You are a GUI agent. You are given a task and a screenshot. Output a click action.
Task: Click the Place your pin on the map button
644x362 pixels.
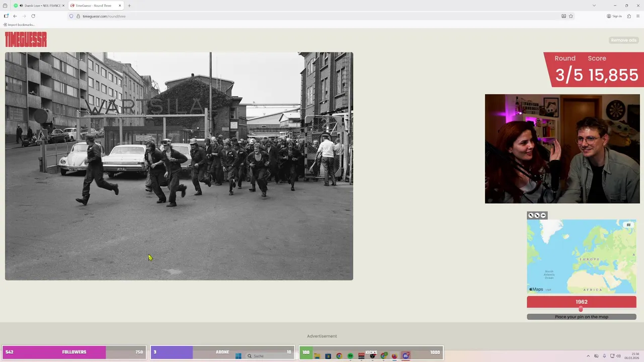pos(582,317)
